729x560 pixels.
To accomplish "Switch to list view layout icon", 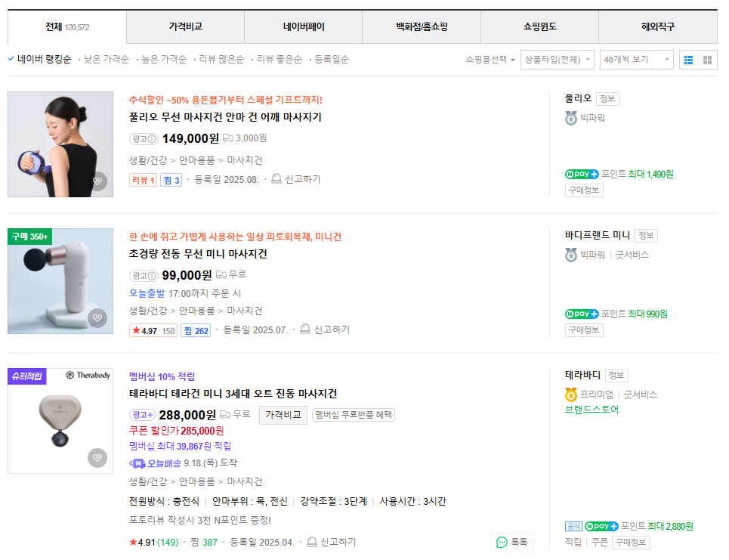I will 688,60.
